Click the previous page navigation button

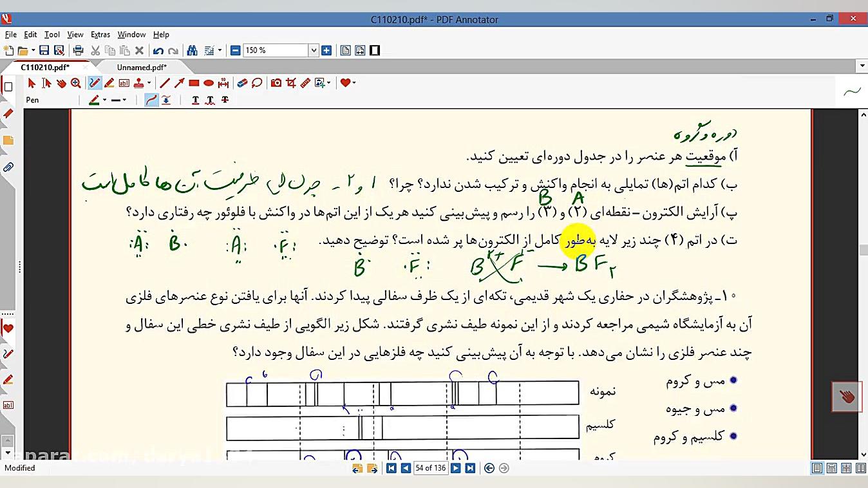[406, 468]
